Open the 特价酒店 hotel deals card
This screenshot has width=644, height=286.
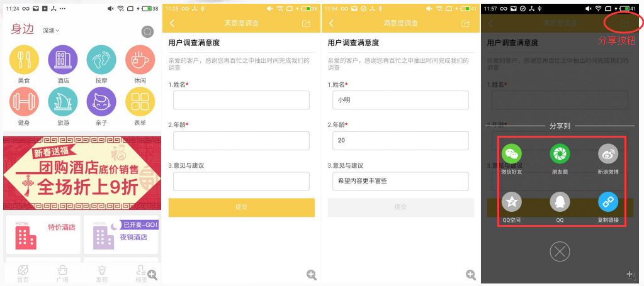(x=43, y=234)
